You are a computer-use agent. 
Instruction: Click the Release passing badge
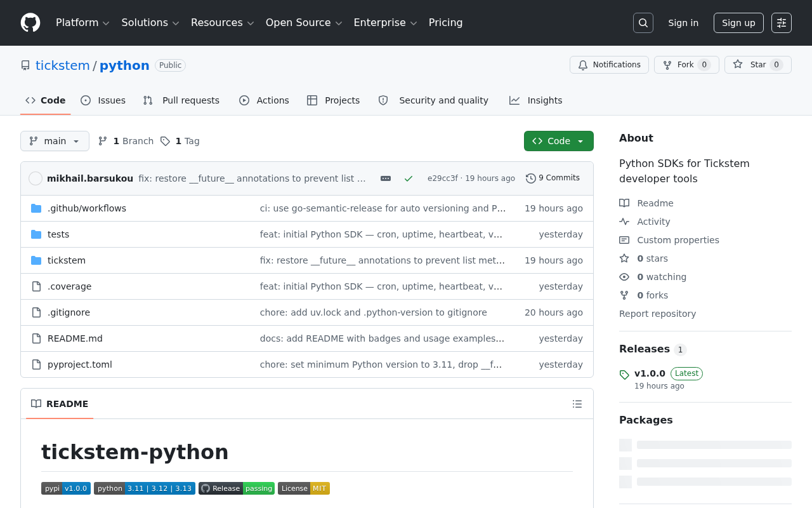pyautogui.click(x=237, y=488)
